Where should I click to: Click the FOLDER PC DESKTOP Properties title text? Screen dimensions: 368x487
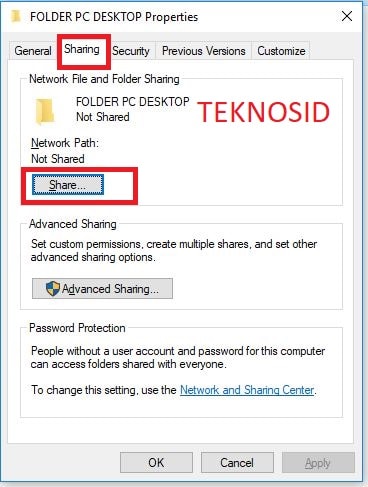point(114,17)
